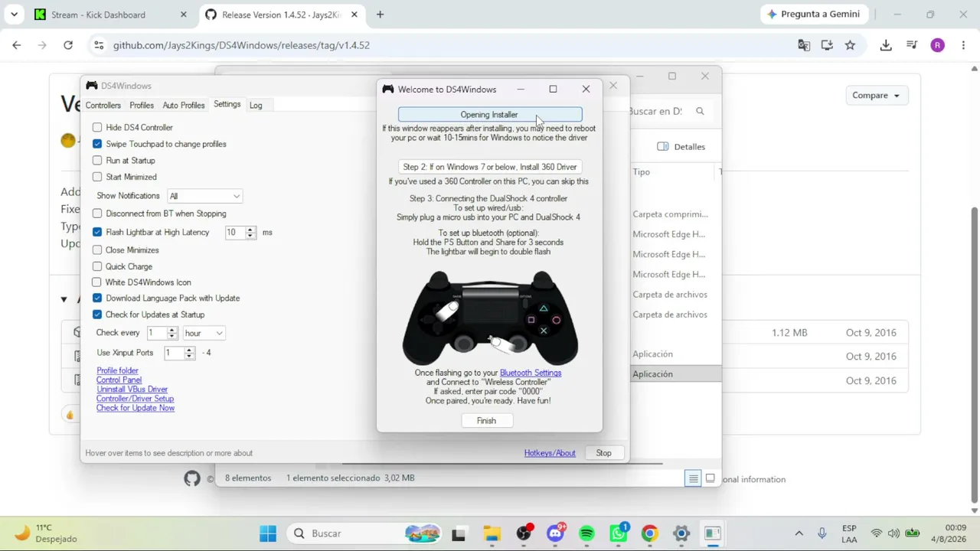
Task: Click the lightbar latency ms number field
Action: (235, 232)
